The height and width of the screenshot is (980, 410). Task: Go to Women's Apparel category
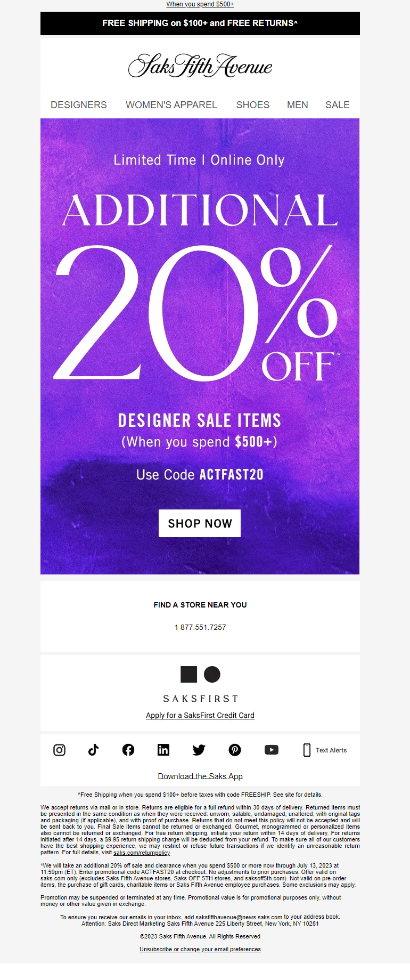[171, 105]
